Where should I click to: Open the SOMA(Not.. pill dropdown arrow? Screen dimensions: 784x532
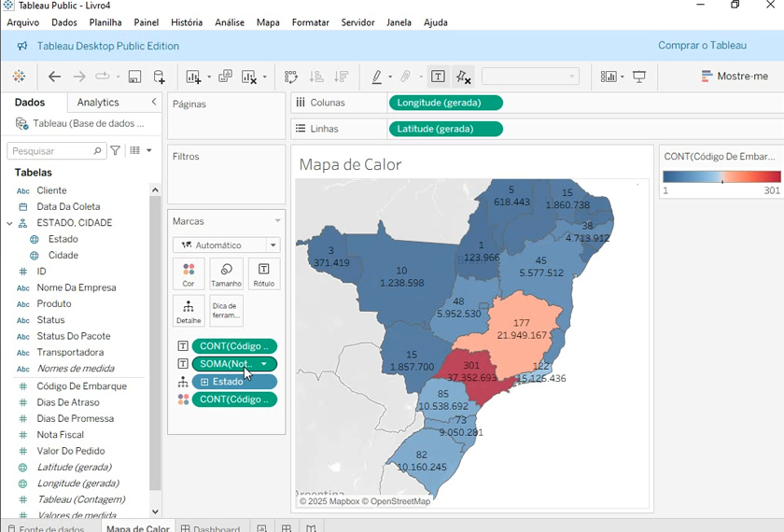tap(264, 364)
